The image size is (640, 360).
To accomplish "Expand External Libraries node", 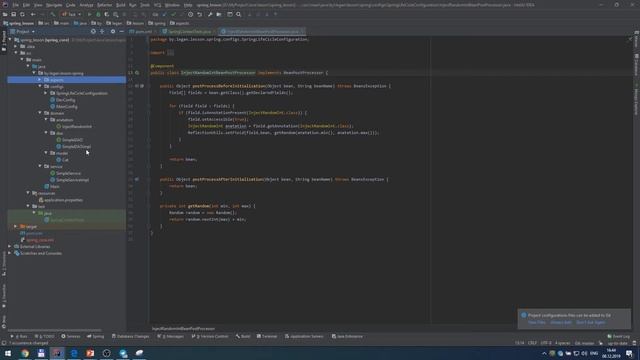I will click(x=10, y=247).
